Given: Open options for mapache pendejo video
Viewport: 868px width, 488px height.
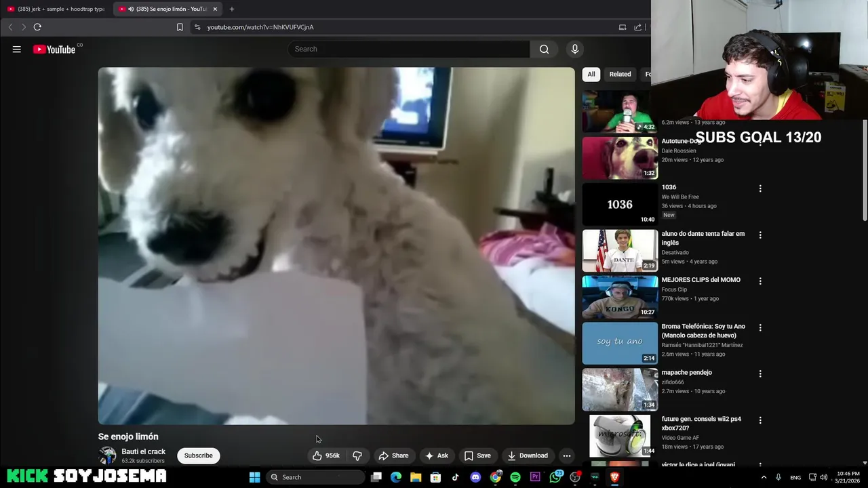Looking at the screenshot, I should pyautogui.click(x=760, y=373).
